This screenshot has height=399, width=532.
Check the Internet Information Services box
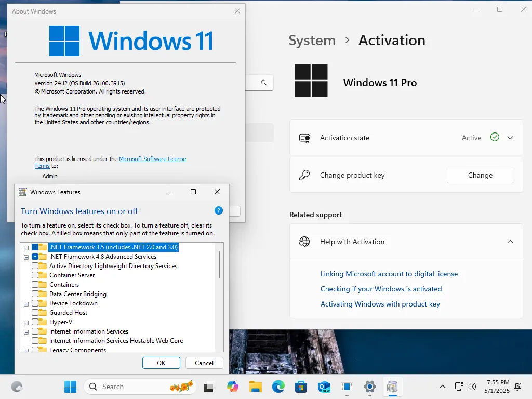pos(35,331)
